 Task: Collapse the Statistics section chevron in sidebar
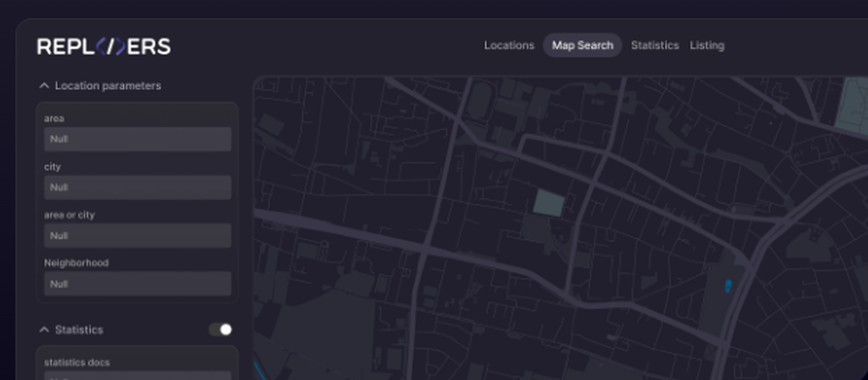(x=43, y=330)
